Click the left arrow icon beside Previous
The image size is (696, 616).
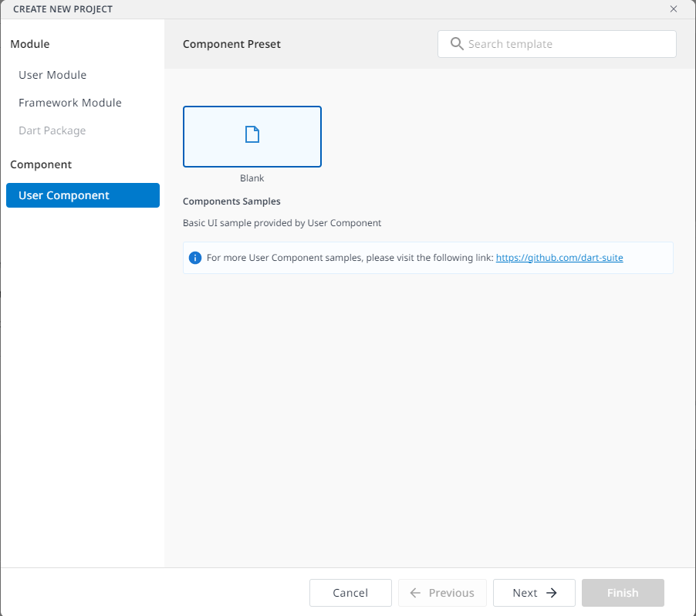coord(415,593)
